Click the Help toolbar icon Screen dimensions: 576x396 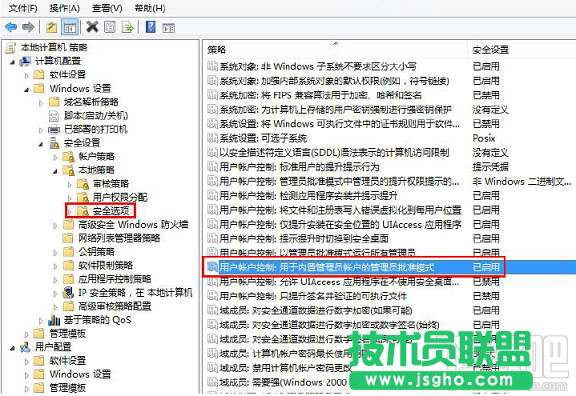pos(151,27)
